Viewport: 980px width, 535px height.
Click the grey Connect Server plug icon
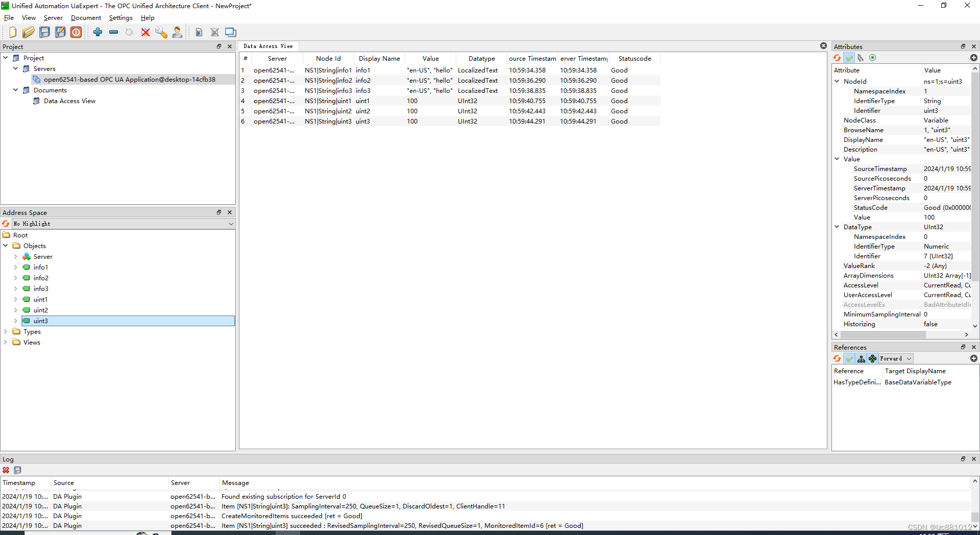coord(130,32)
